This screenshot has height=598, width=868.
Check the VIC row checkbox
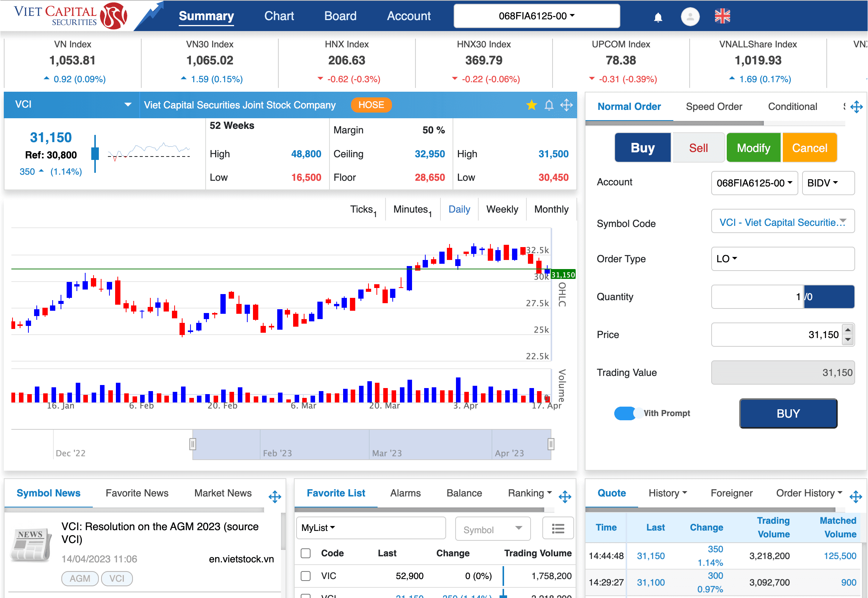click(x=306, y=576)
